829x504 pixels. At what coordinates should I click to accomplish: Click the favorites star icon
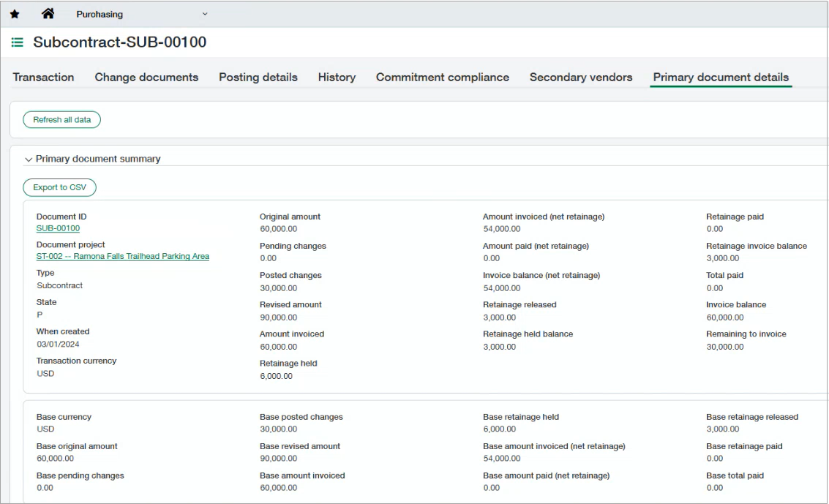(x=15, y=13)
